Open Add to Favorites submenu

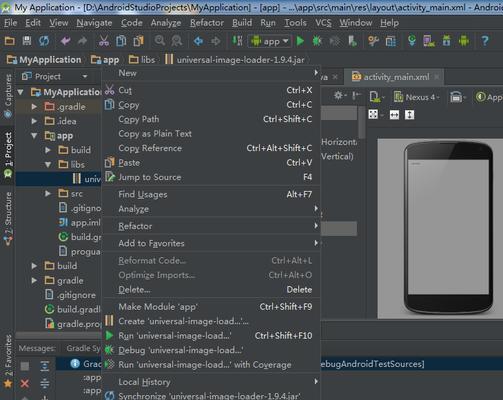(x=211, y=243)
